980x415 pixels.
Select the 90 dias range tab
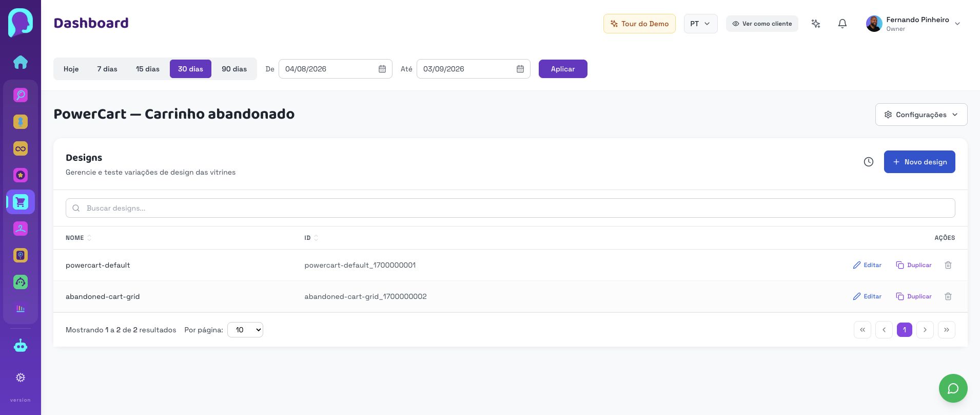coord(234,69)
